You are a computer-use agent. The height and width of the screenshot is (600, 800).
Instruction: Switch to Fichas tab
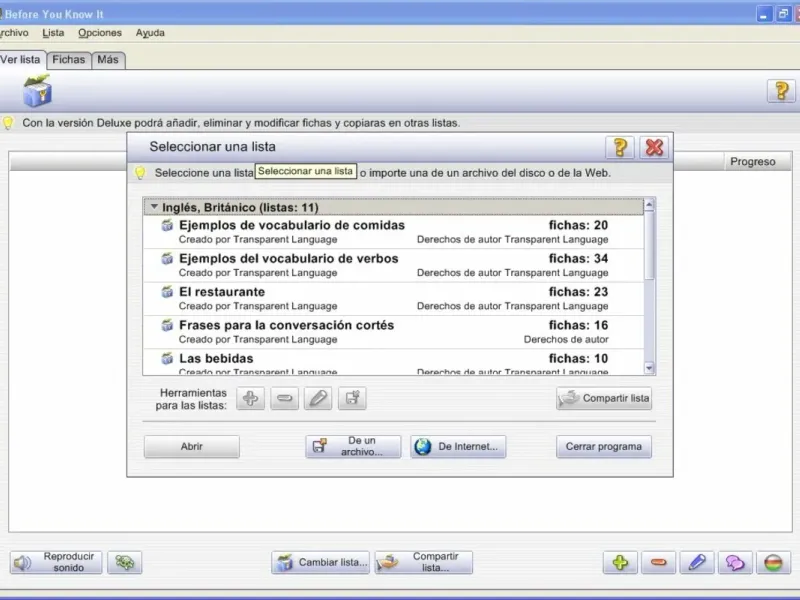69,60
